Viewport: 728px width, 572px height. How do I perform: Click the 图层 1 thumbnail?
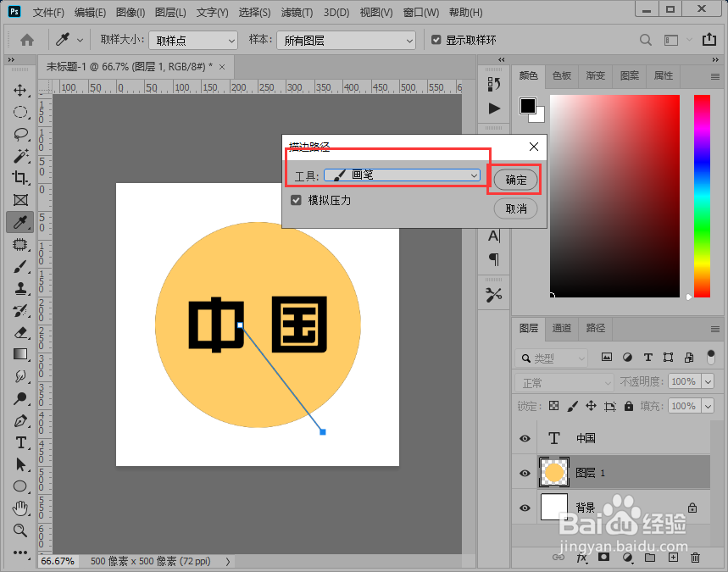[553, 472]
